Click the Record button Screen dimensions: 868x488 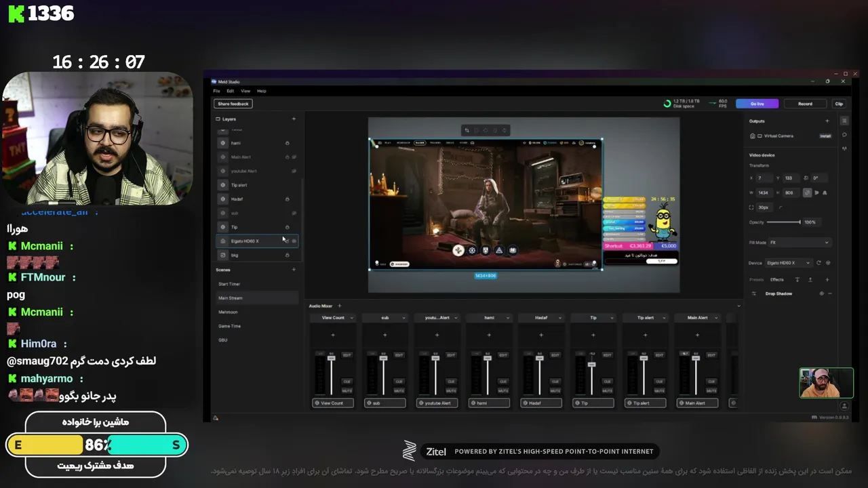coord(805,104)
